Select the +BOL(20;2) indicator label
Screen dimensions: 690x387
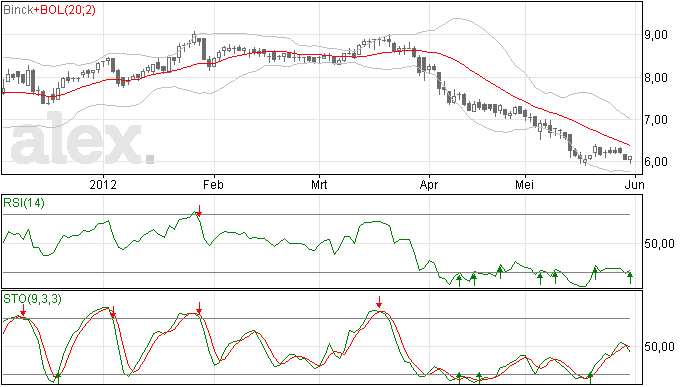click(x=64, y=10)
